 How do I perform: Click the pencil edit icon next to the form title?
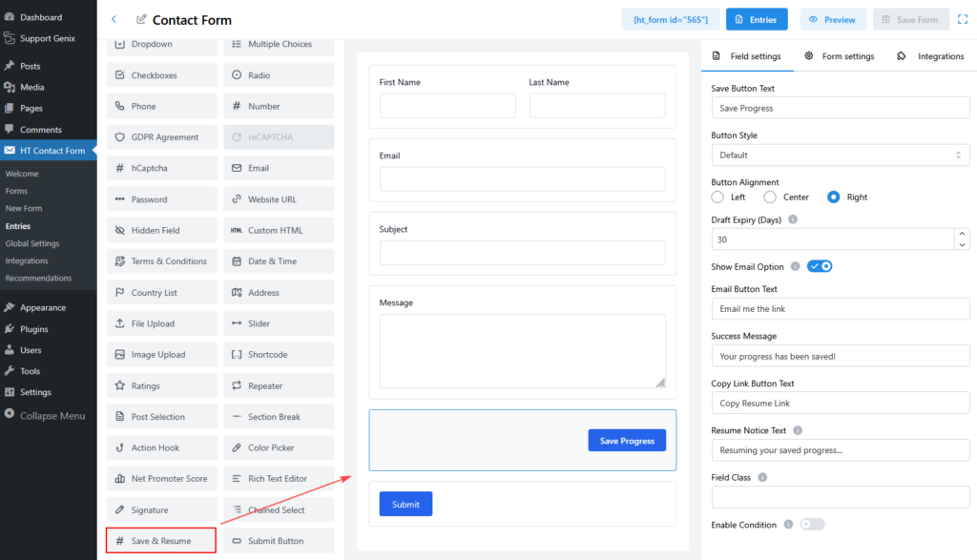pos(142,19)
